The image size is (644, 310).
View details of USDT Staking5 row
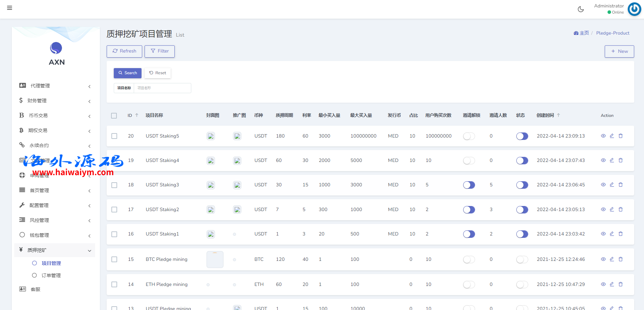pos(603,136)
